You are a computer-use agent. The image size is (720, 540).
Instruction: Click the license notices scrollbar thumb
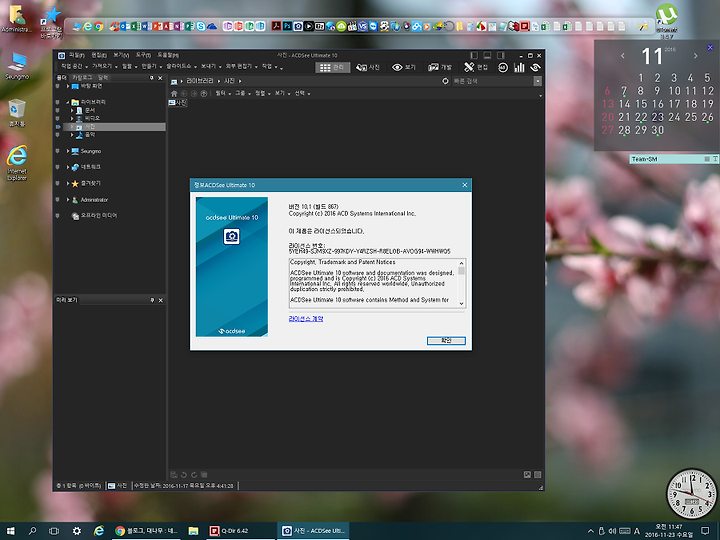(461, 271)
